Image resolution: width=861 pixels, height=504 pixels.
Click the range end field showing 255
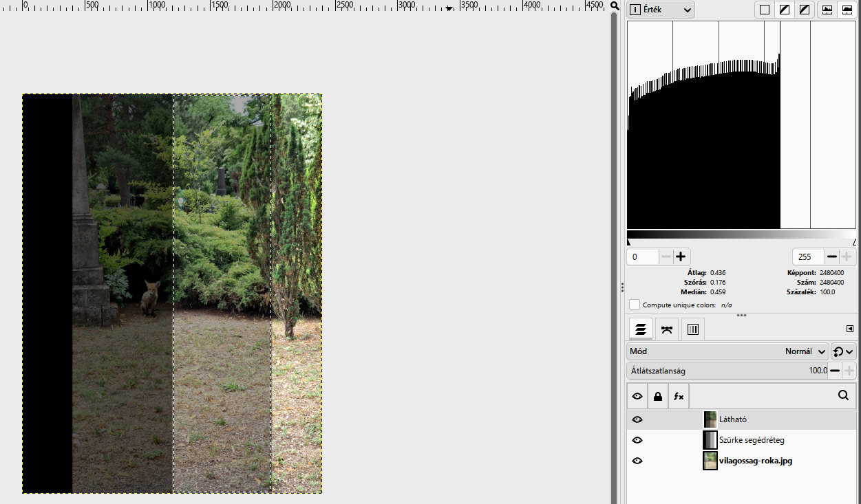[x=809, y=256]
